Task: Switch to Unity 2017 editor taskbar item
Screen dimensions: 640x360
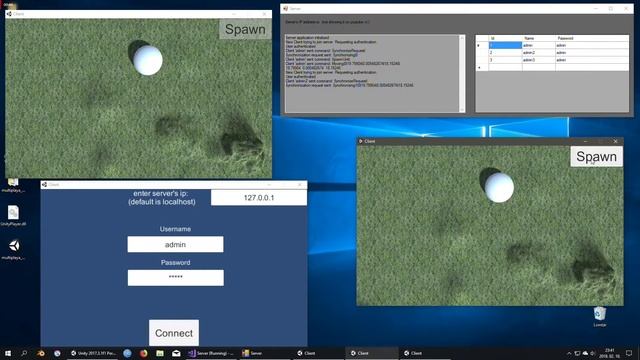Action: click(x=93, y=353)
